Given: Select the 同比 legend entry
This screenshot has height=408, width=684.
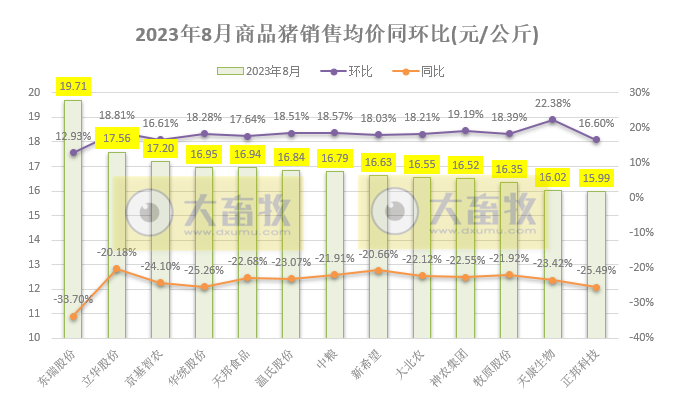Looking at the screenshot, I should coord(418,71).
